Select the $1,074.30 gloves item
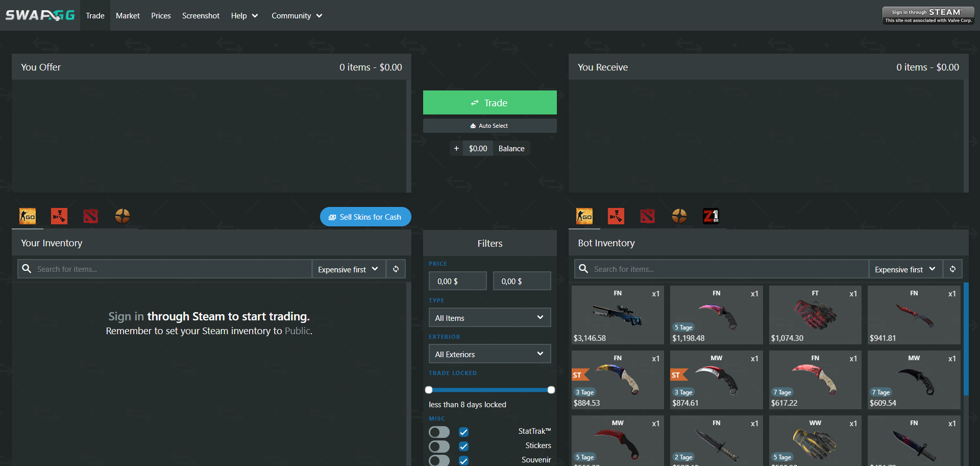 point(815,315)
